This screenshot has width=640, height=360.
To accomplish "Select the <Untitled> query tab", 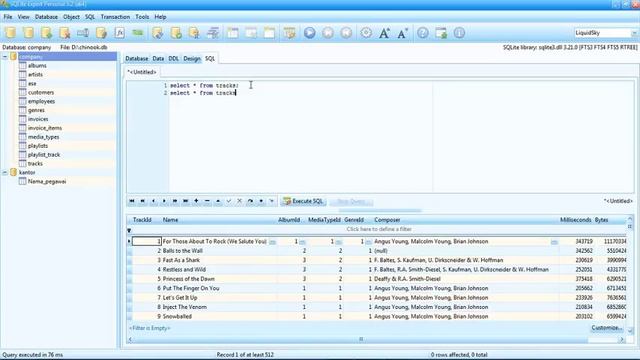I will click(142, 72).
